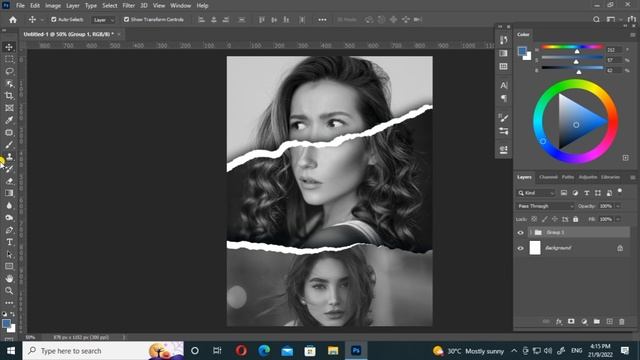Click the Opacity value field
The width and height of the screenshot is (640, 360).
pos(606,206)
